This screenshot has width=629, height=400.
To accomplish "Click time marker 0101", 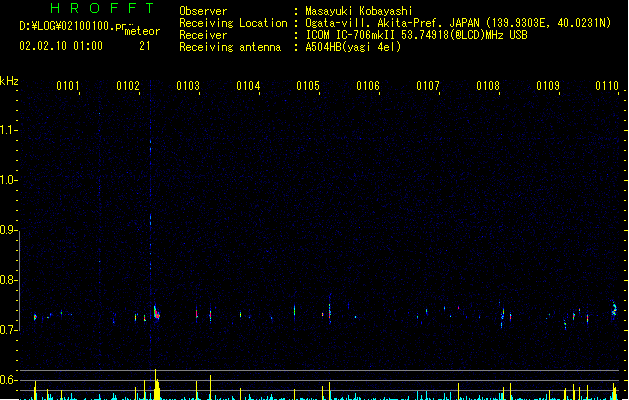I will coord(68,86).
